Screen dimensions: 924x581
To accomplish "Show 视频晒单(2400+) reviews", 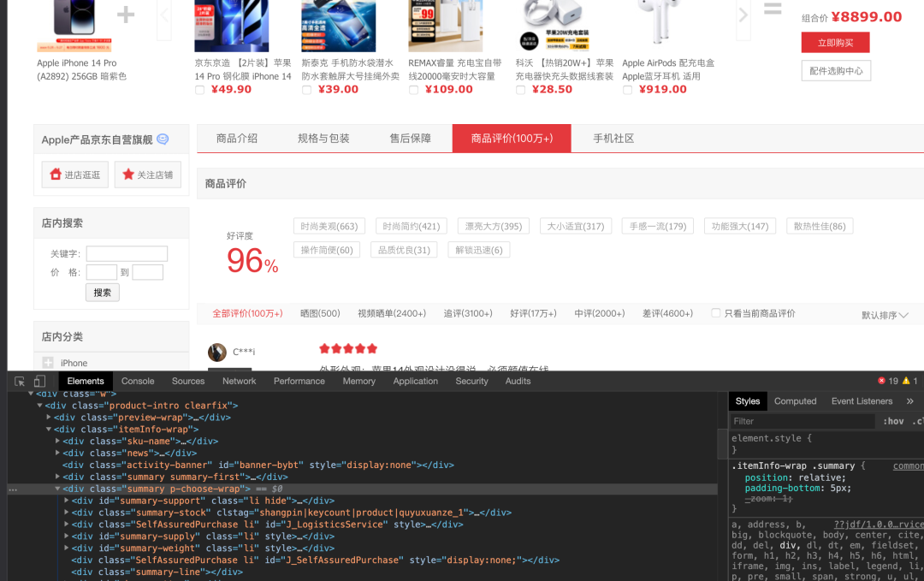I will coord(392,313).
